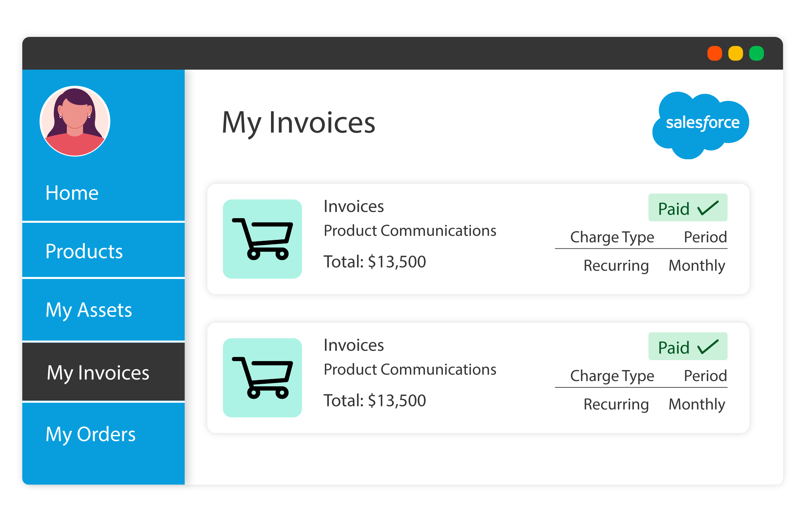This screenshot has height=532, width=798.
Task: Switch to the Products section
Action: click(x=84, y=251)
